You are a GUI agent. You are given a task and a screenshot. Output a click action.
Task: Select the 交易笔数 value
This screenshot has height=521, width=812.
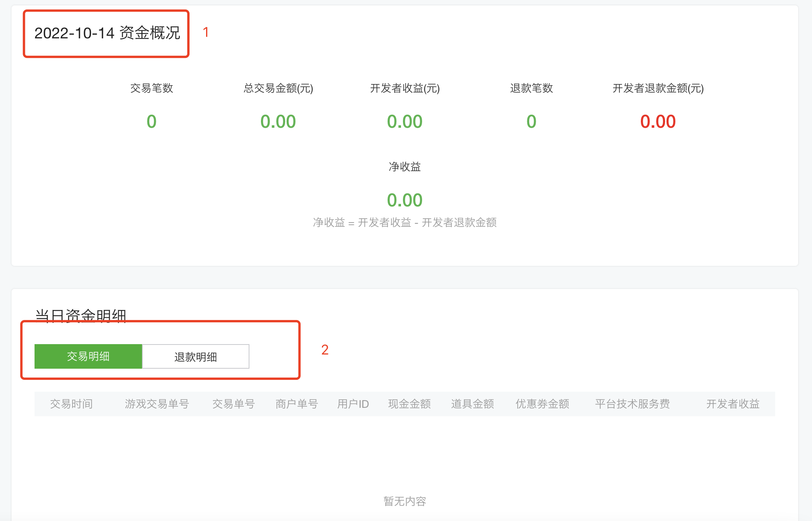coord(152,122)
